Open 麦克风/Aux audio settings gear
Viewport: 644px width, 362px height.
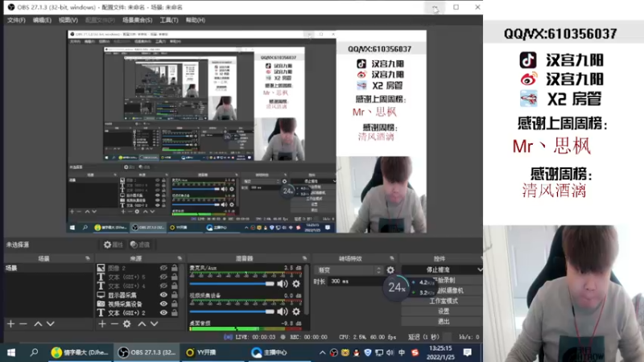coord(296,284)
